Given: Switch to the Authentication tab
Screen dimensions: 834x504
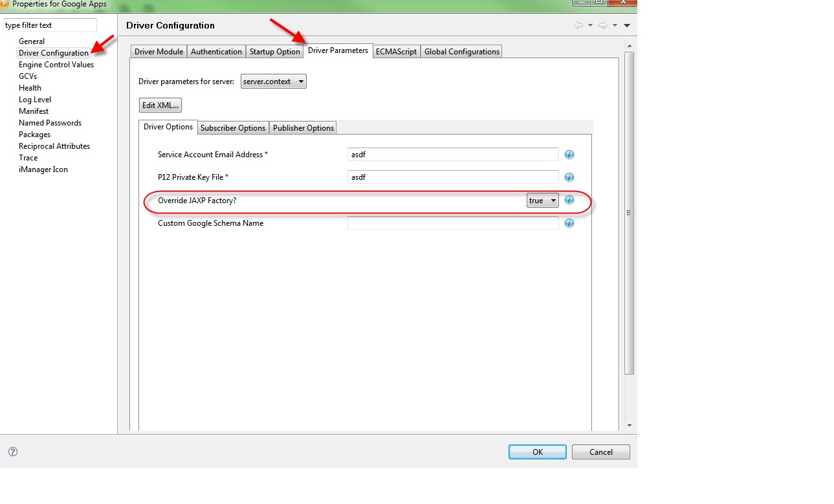Looking at the screenshot, I should 216,52.
